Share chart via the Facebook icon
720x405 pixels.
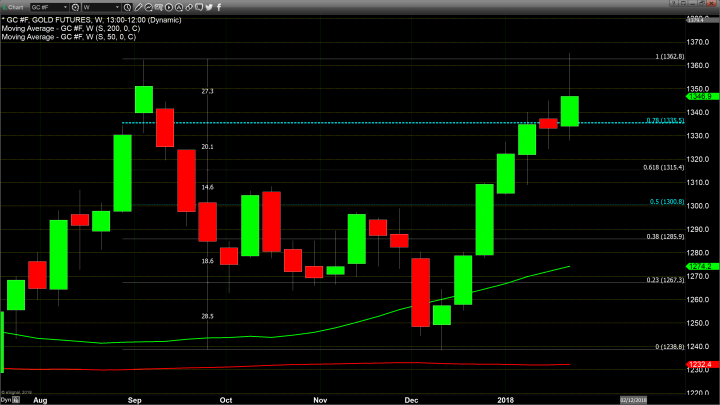pos(219,7)
